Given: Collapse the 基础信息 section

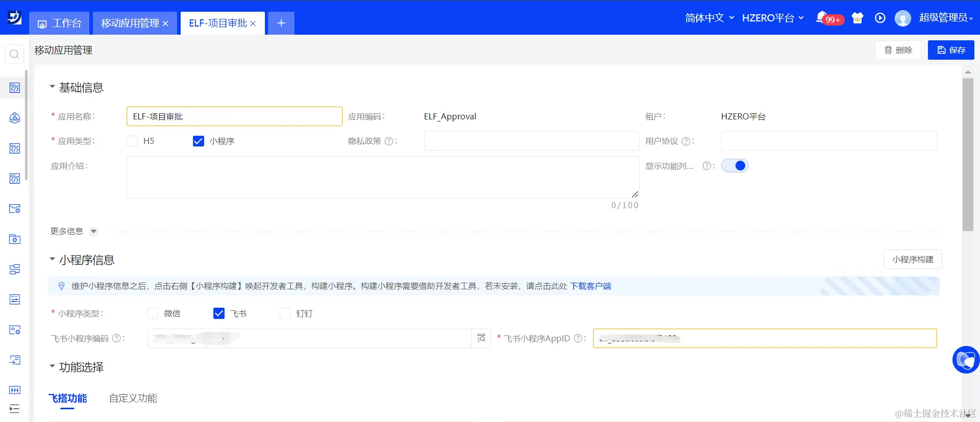Looking at the screenshot, I should 52,87.
